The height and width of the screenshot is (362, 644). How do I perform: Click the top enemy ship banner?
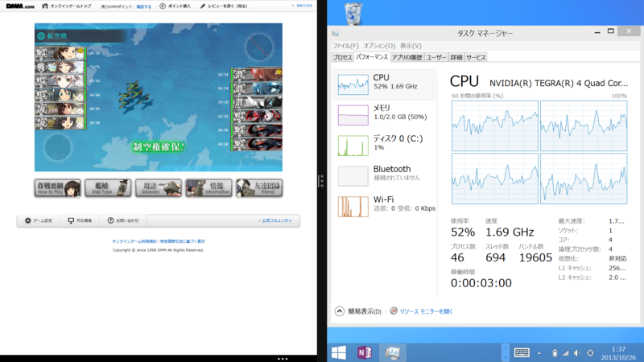(x=257, y=74)
